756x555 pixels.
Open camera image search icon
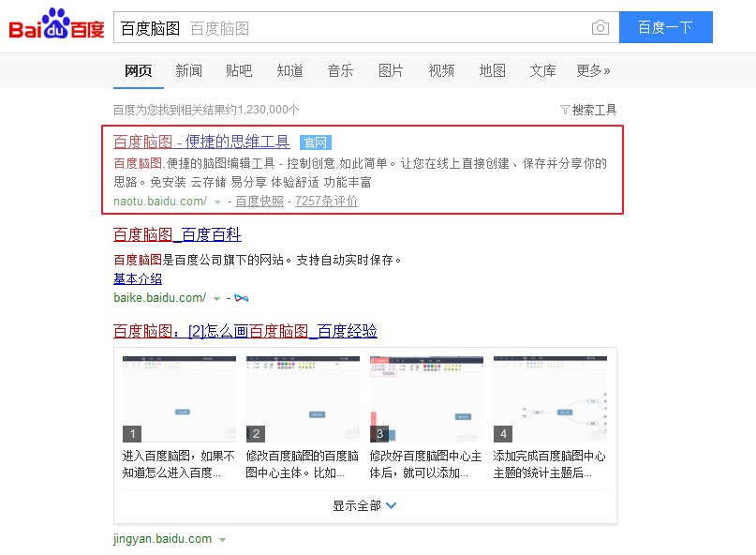pyautogui.click(x=600, y=27)
